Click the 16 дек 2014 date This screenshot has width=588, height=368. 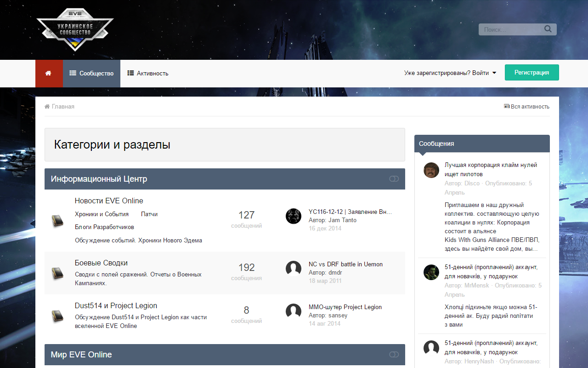coord(325,229)
